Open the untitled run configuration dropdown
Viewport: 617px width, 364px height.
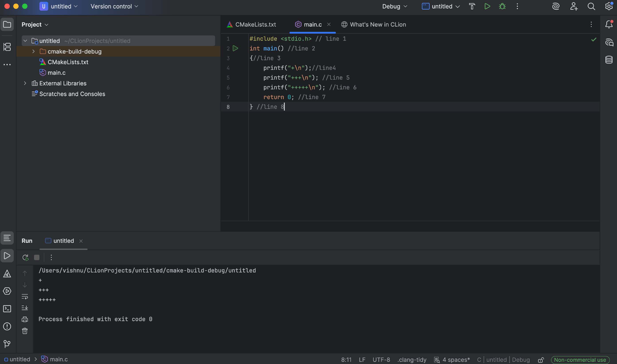pyautogui.click(x=441, y=7)
